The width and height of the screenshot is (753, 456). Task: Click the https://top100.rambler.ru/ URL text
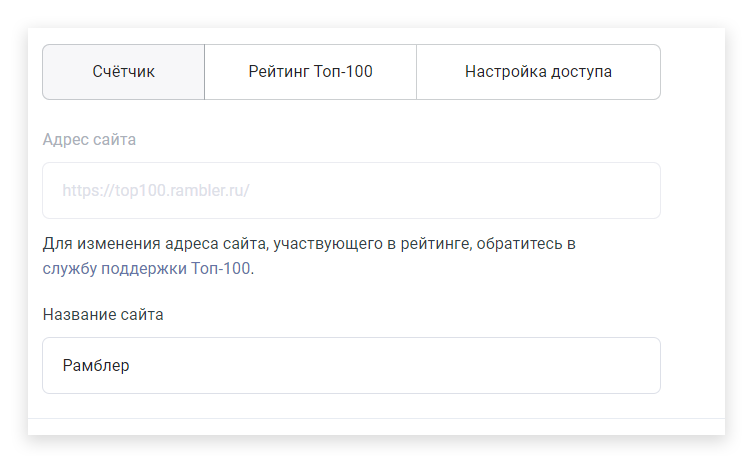coord(156,191)
